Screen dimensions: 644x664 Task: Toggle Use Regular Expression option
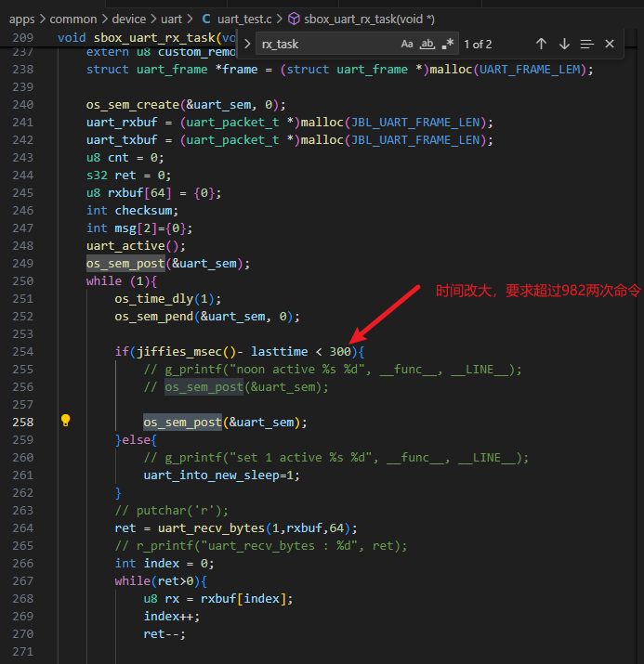coord(448,44)
